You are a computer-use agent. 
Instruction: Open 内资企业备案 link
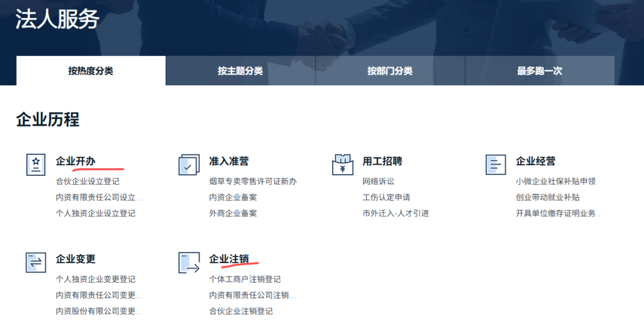click(233, 197)
